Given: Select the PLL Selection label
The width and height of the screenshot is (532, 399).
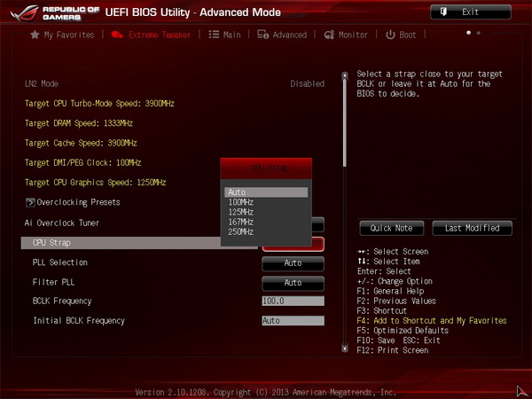Looking at the screenshot, I should point(60,262).
